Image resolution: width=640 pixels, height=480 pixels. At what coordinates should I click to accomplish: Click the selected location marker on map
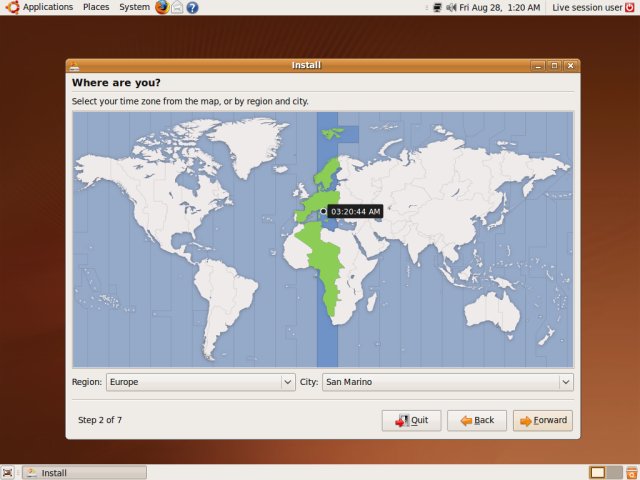323,211
